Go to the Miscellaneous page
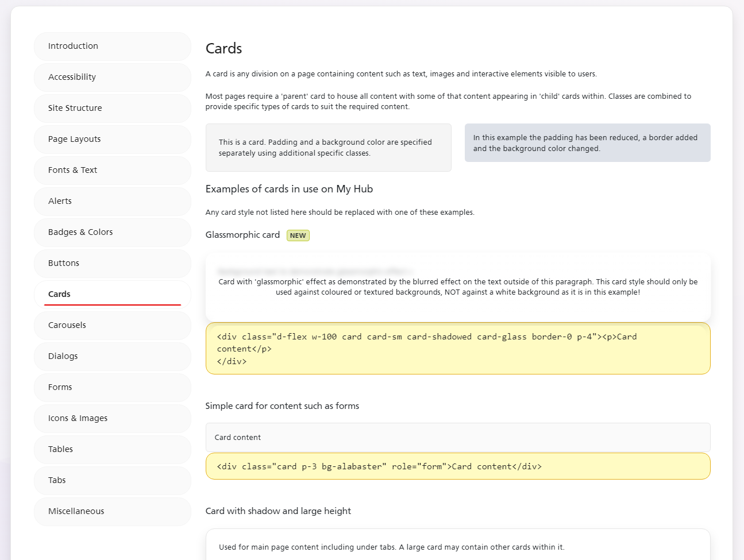The height and width of the screenshot is (560, 744). click(x=112, y=511)
